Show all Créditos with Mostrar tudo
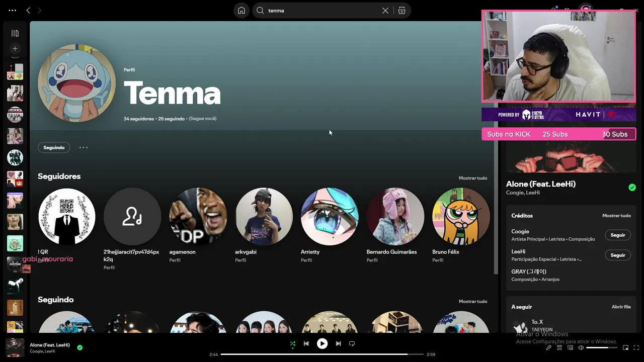Screen dimensions: 644x362 pos(616,216)
